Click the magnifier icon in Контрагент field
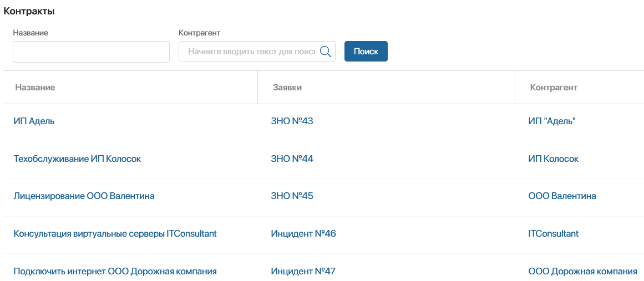Screen dimensions: 644x281 (x=325, y=52)
